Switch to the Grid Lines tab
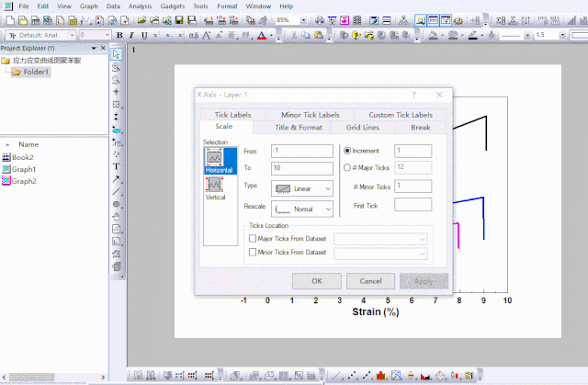The width and height of the screenshot is (588, 385). pyautogui.click(x=363, y=128)
